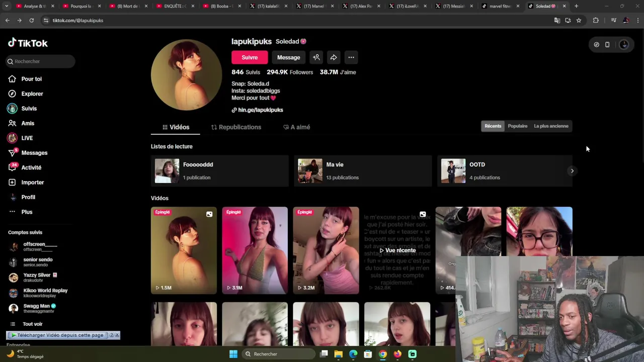Reload the page with refresh icon
This screenshot has width=644, height=362.
[31, 21]
